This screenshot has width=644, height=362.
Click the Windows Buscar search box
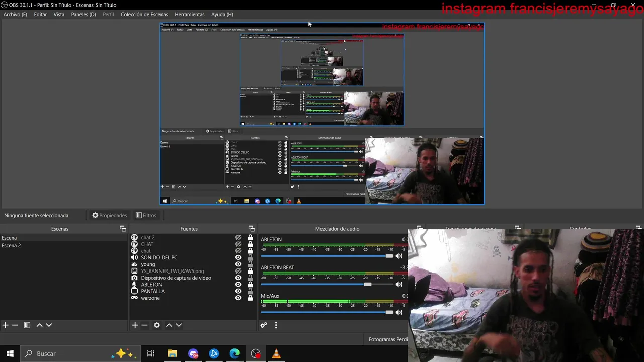(80, 354)
